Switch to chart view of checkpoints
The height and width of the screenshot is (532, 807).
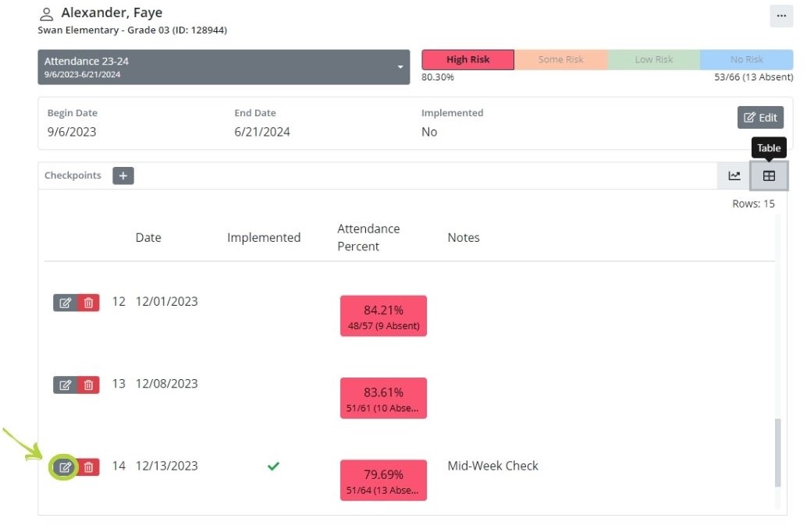pos(734,176)
